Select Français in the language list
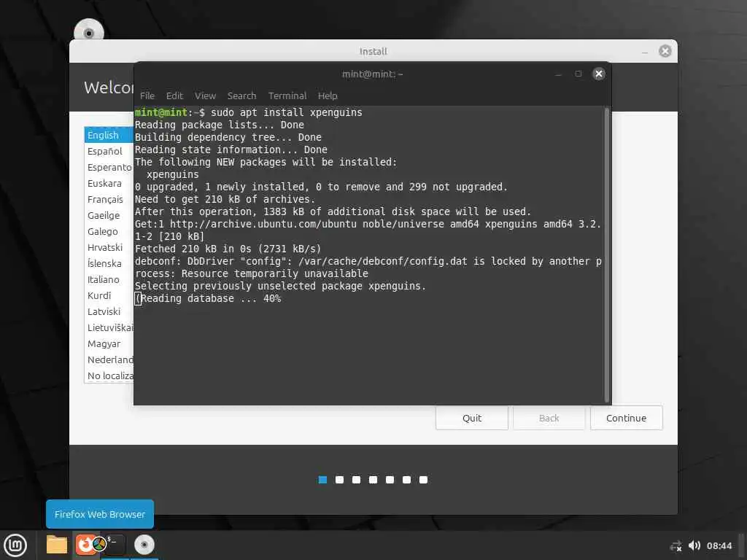This screenshot has height=560, width=747. [109, 200]
